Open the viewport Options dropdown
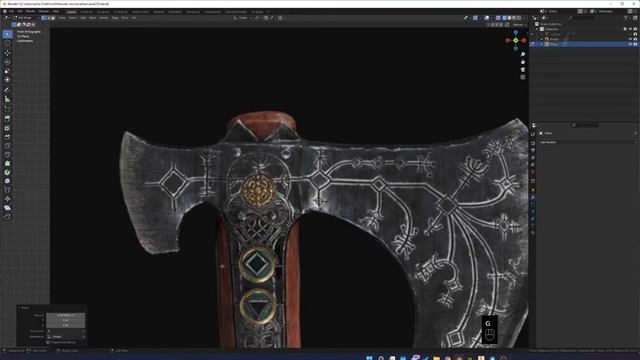Viewport: 640px width, 360px height. (x=519, y=24)
